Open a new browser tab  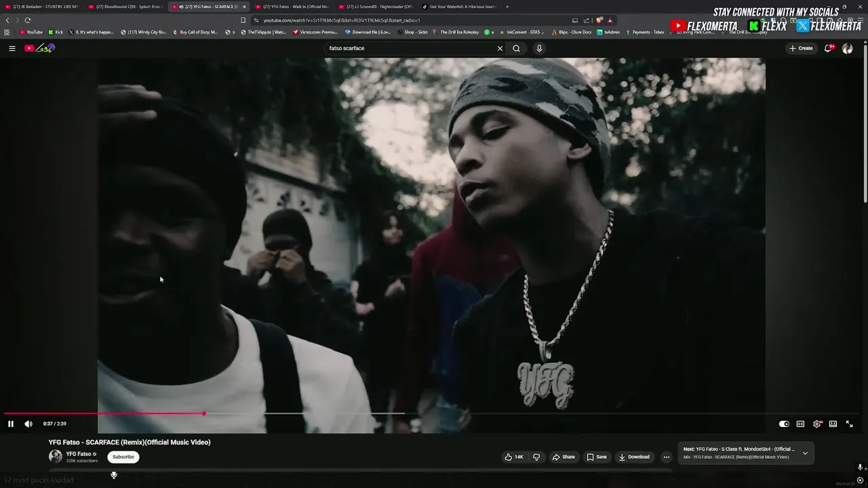click(507, 7)
